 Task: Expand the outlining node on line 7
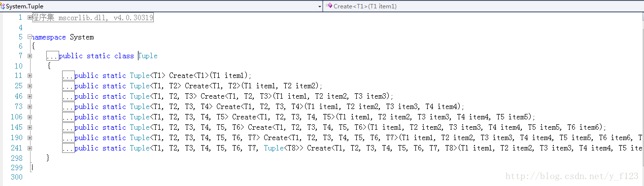(30, 56)
